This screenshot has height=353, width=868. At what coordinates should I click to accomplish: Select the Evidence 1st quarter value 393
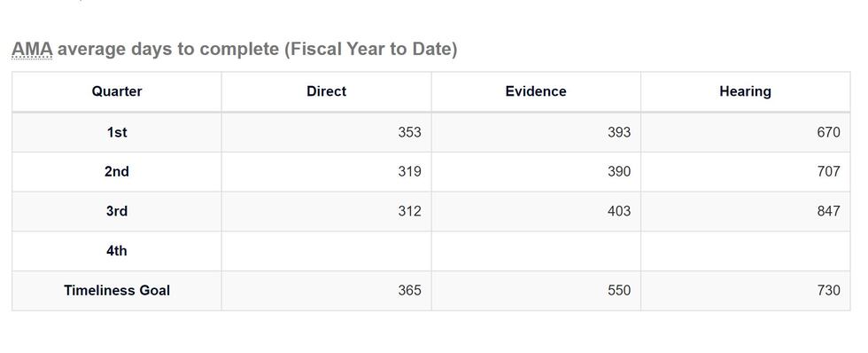click(619, 132)
